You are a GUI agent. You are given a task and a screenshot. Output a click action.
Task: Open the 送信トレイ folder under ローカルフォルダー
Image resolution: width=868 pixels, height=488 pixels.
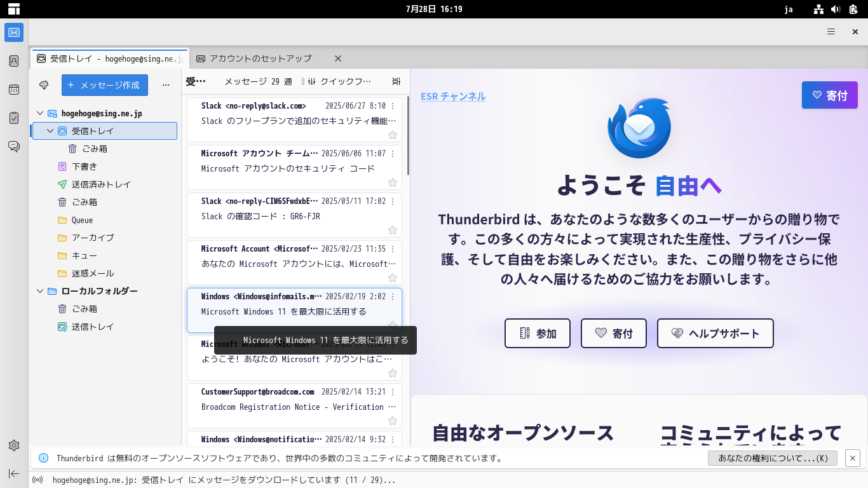coord(105,327)
